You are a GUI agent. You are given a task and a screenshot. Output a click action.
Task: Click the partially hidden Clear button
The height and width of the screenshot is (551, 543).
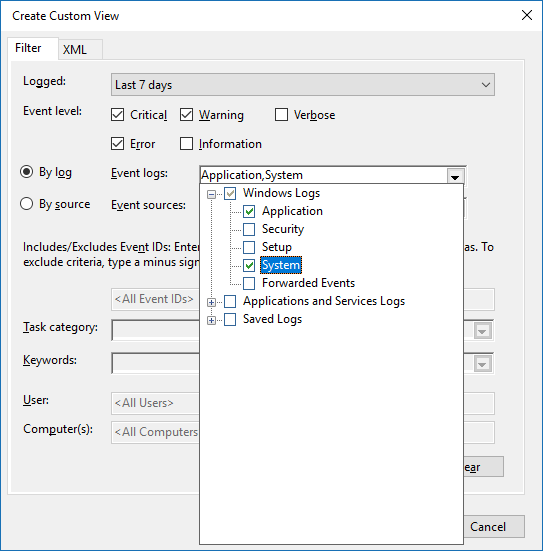pos(484,467)
